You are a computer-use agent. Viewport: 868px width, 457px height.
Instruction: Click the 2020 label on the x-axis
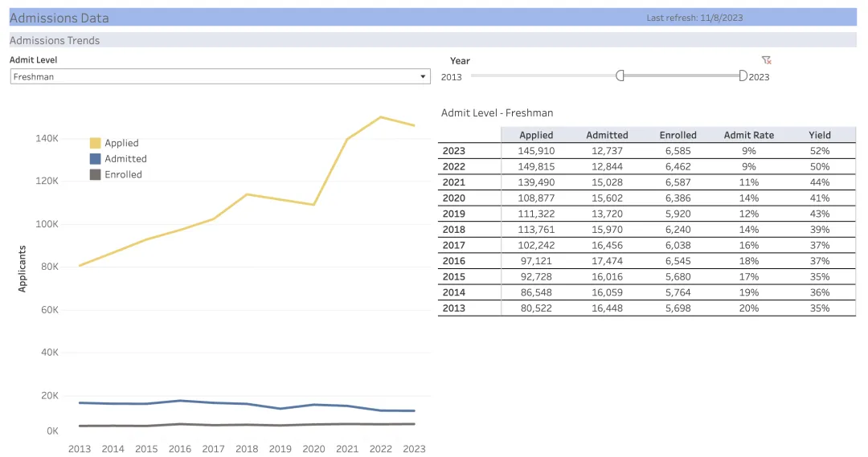(x=313, y=449)
